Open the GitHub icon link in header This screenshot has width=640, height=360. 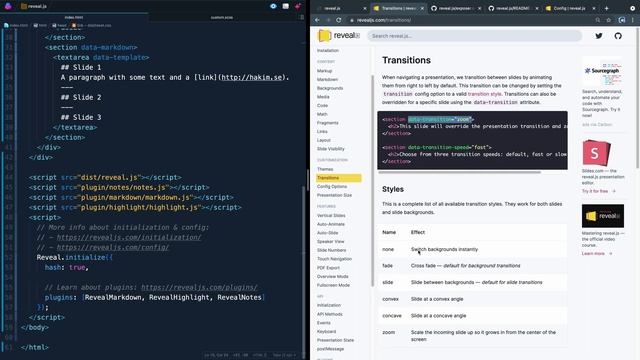618,36
